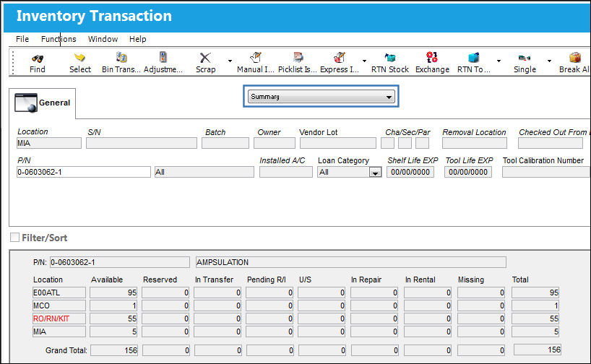591x364 pixels.
Task: Click the summary P/N field 0-0603062-1
Action: (119, 262)
